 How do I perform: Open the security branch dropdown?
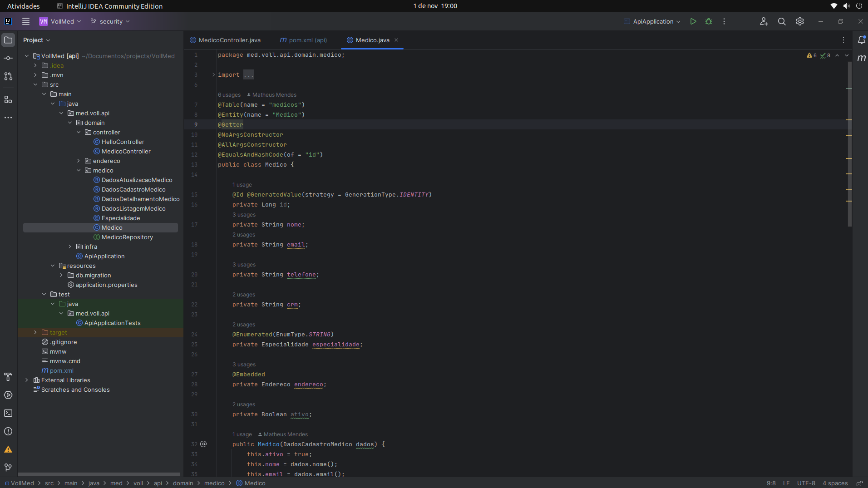tap(110, 21)
